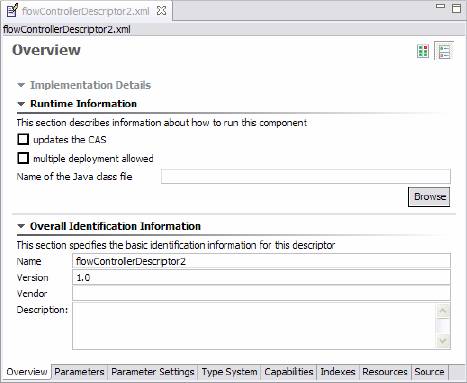467x383 pixels.
Task: Minimize the editor pane
Action: tap(441, 6)
